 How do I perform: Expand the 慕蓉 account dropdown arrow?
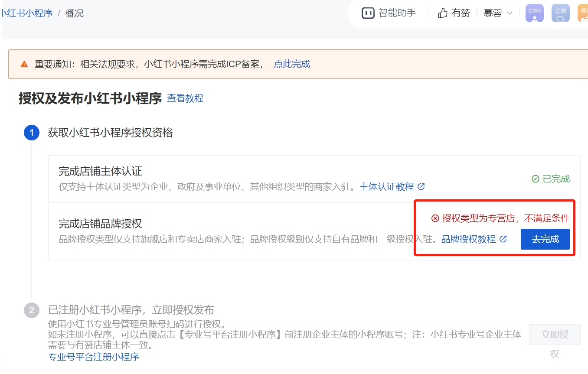(x=510, y=13)
